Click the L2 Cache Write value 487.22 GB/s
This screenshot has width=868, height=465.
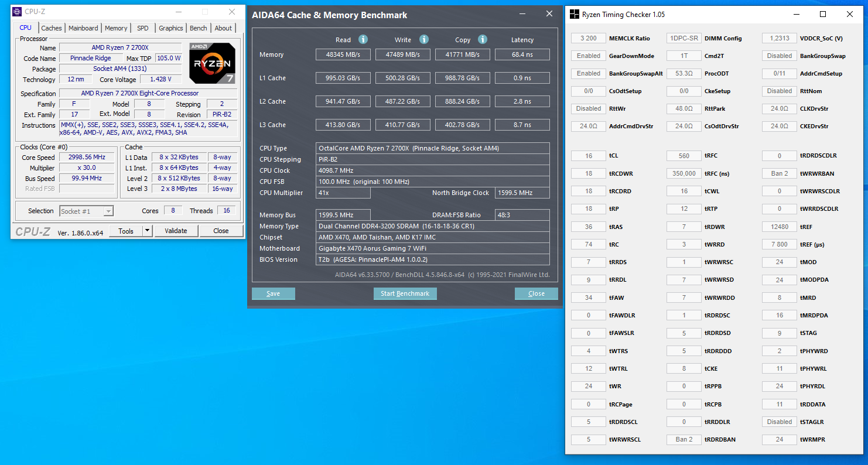(403, 101)
